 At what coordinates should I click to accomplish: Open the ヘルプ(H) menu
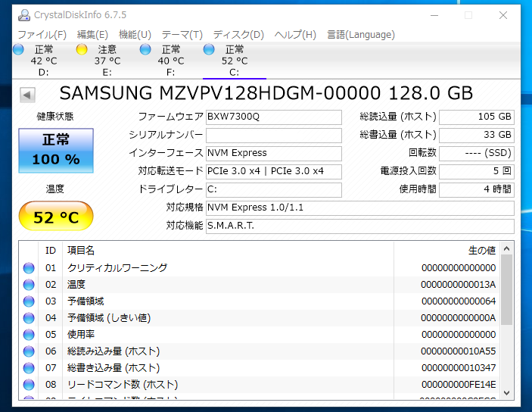[295, 35]
